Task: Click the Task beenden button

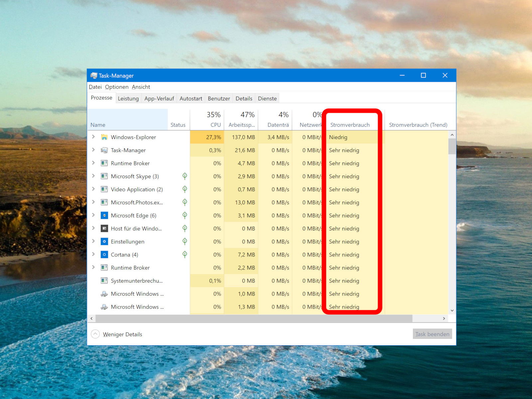Action: click(x=432, y=334)
